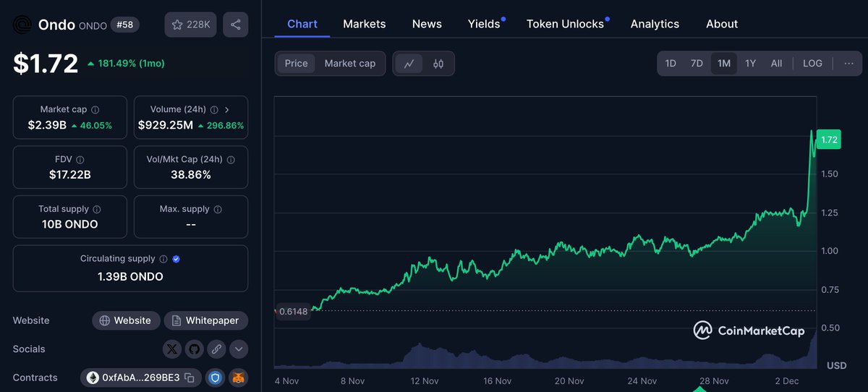Select the Market cap chart toggle

pyautogui.click(x=350, y=64)
